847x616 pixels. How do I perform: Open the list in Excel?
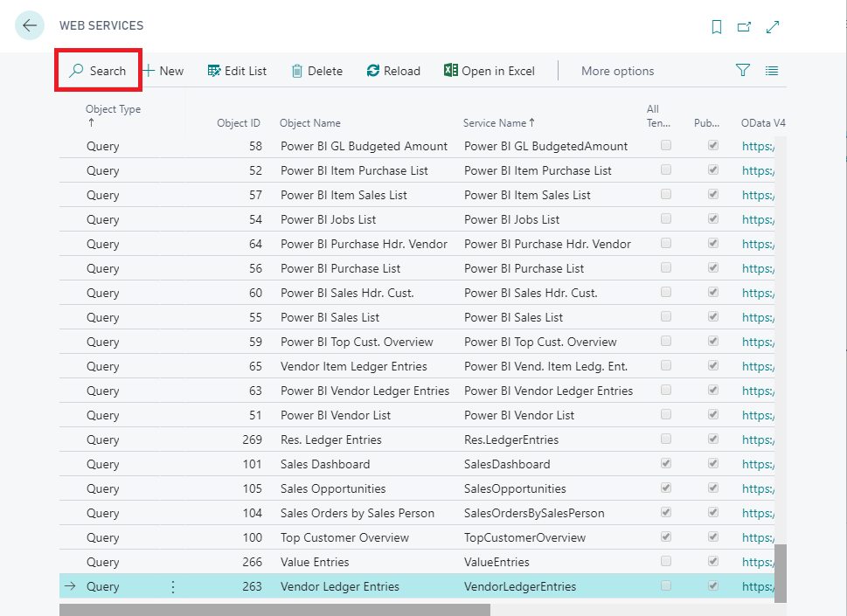click(x=489, y=71)
